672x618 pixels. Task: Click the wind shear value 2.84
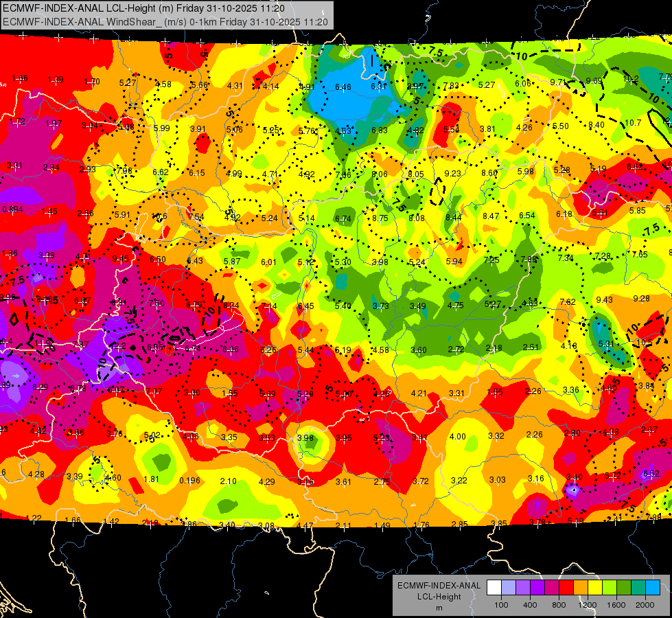tap(51, 168)
